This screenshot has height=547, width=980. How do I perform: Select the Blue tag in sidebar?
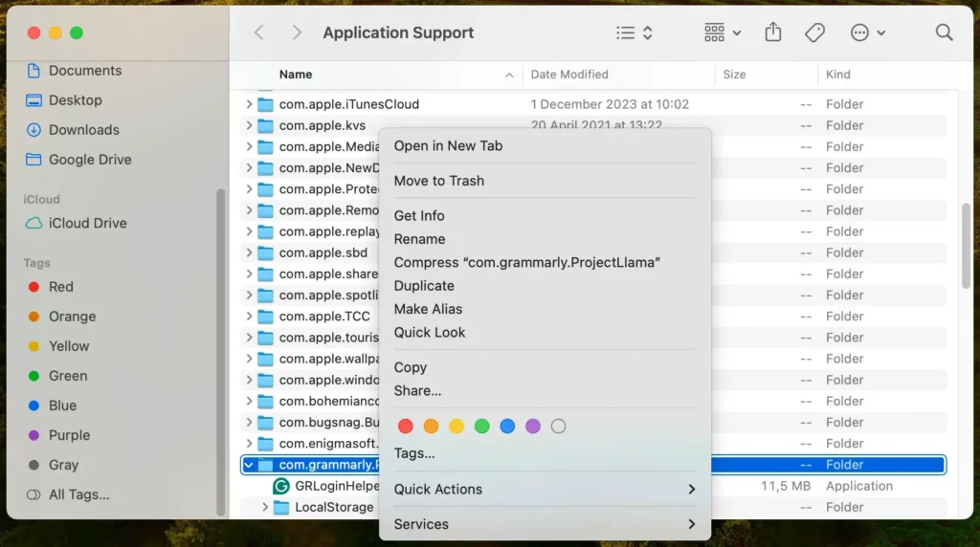[x=53, y=405]
